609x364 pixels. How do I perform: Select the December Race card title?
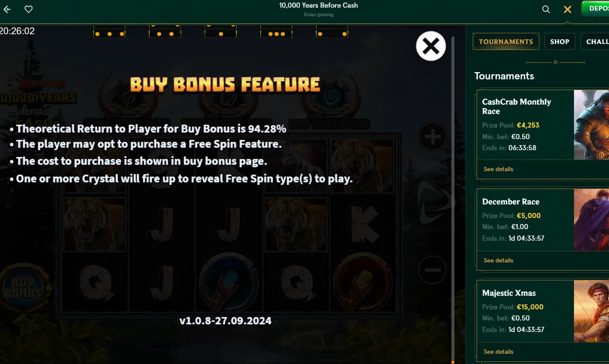511,202
